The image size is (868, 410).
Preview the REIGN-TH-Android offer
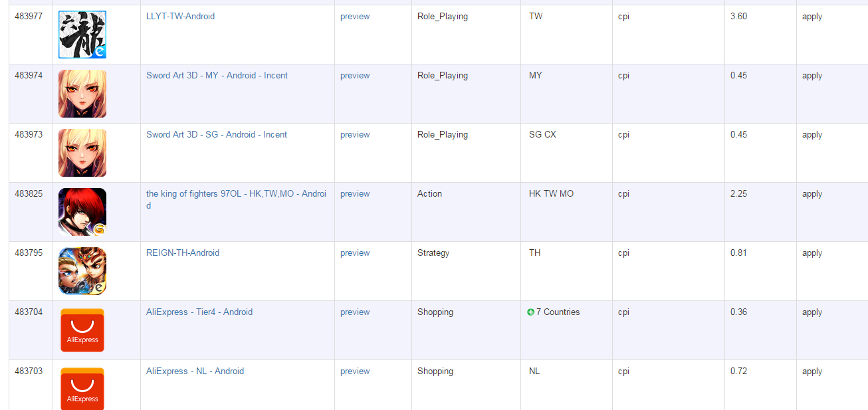click(x=355, y=253)
